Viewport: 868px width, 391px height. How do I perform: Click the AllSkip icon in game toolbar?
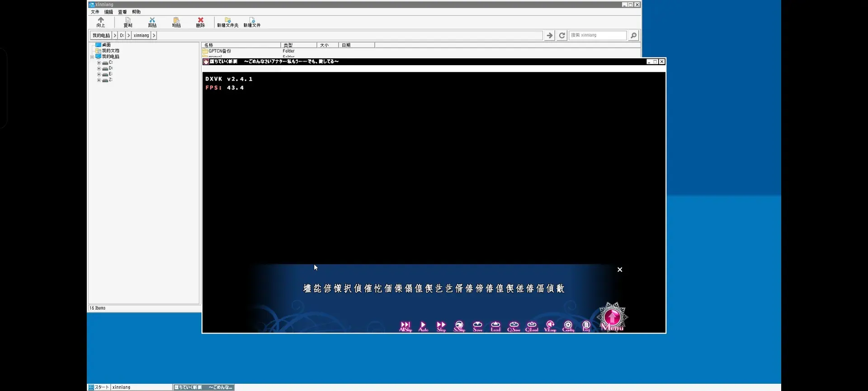point(405,326)
